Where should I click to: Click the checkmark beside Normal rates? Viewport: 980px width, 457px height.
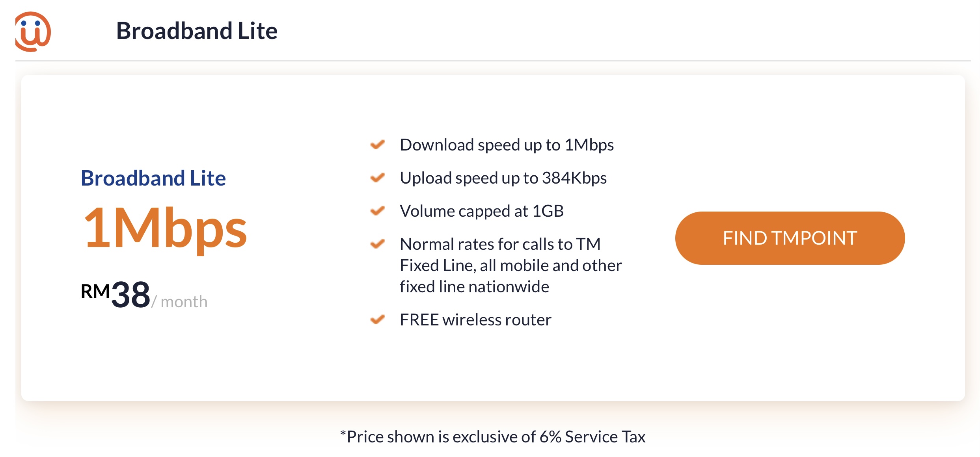click(x=377, y=244)
